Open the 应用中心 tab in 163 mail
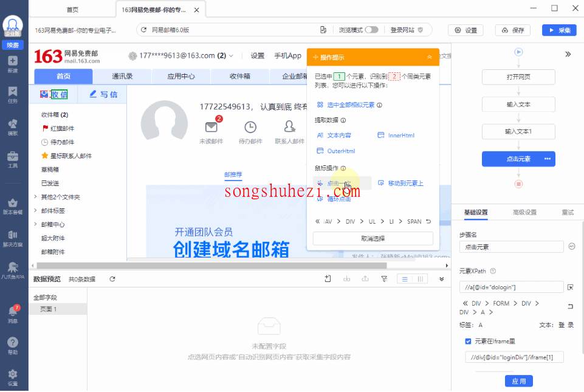The height and width of the screenshot is (392, 584). [x=181, y=77]
